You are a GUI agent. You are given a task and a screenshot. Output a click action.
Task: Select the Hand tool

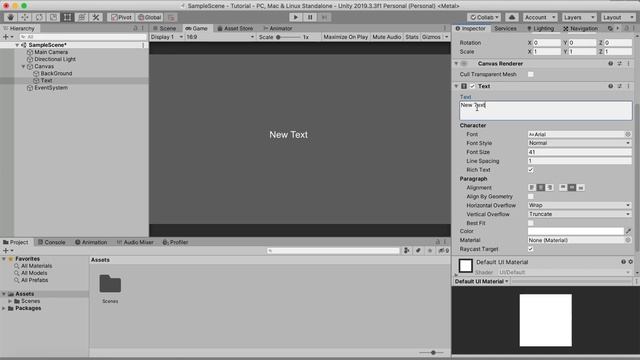click(10, 17)
